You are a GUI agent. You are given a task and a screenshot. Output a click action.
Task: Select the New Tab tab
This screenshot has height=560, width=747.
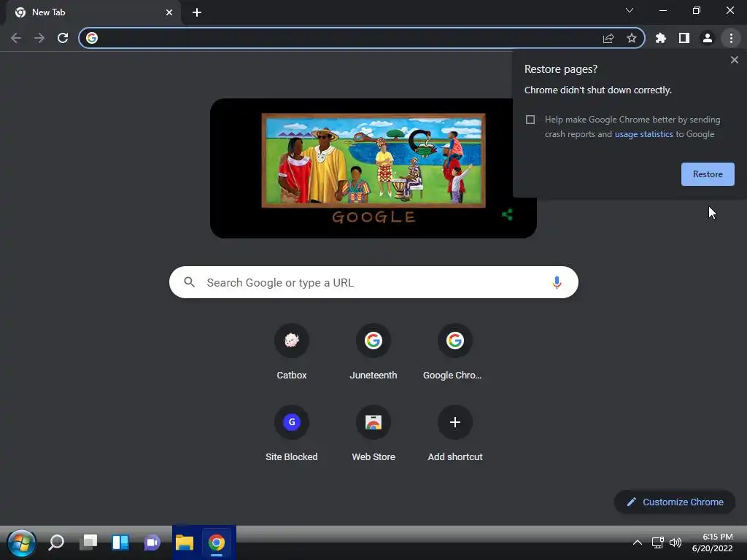93,12
